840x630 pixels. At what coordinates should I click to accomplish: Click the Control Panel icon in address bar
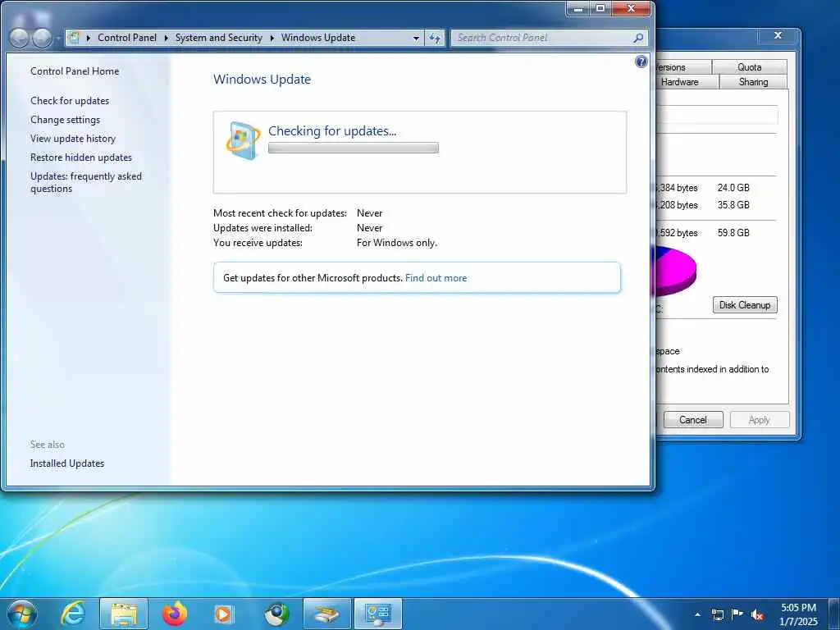tap(75, 38)
